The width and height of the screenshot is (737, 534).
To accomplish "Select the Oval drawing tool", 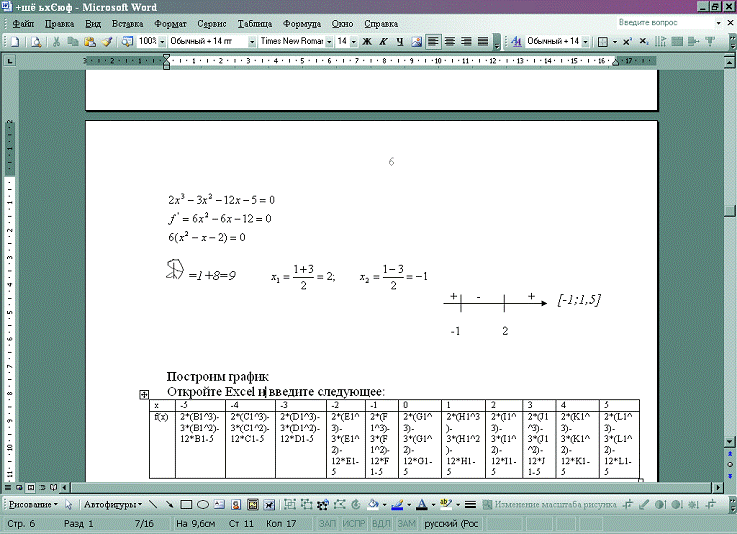I will [203, 505].
